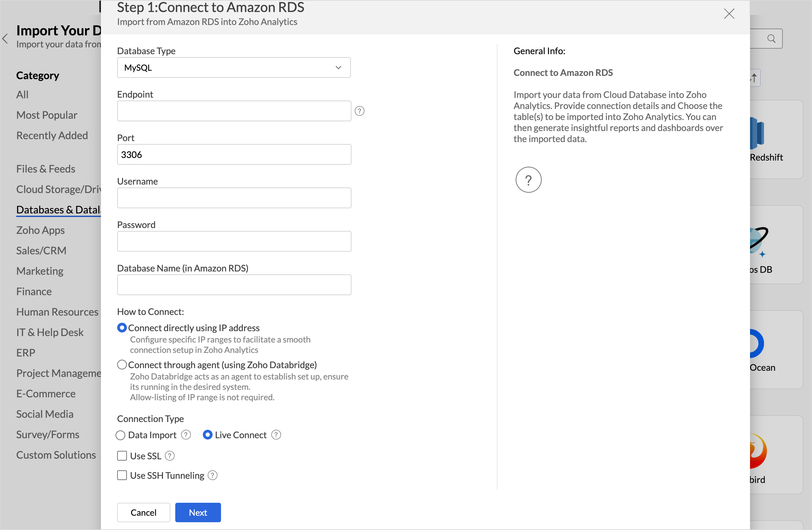
Task: Open the IT & Help Desk category
Action: (50, 332)
